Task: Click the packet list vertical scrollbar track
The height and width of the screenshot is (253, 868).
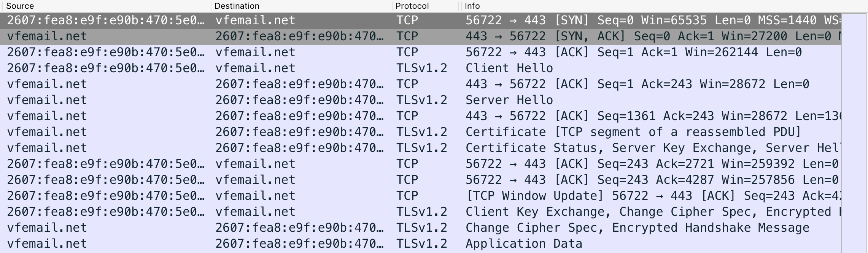Action: (854, 133)
